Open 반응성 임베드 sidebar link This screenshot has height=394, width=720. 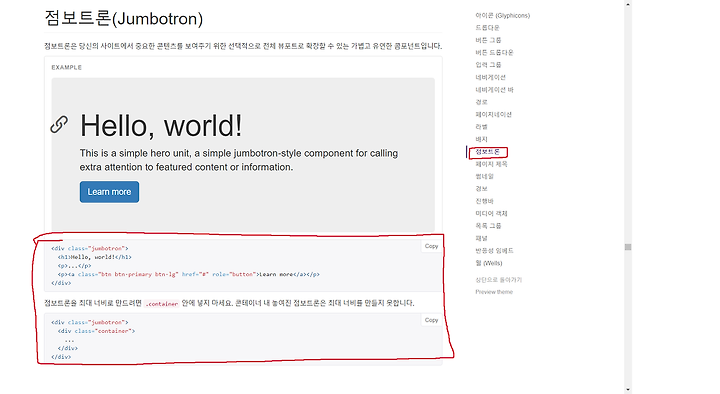[494, 251]
